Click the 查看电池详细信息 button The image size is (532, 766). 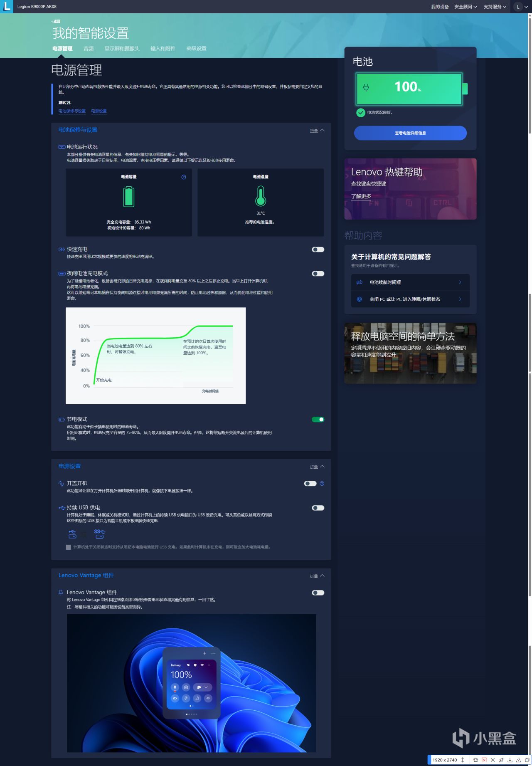[410, 133]
